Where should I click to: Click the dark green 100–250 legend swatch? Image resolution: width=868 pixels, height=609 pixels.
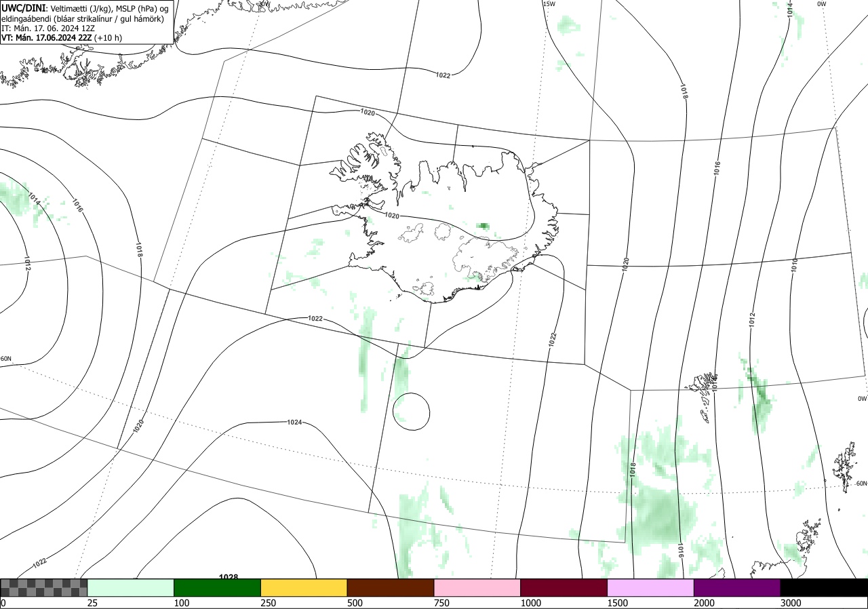(217, 587)
